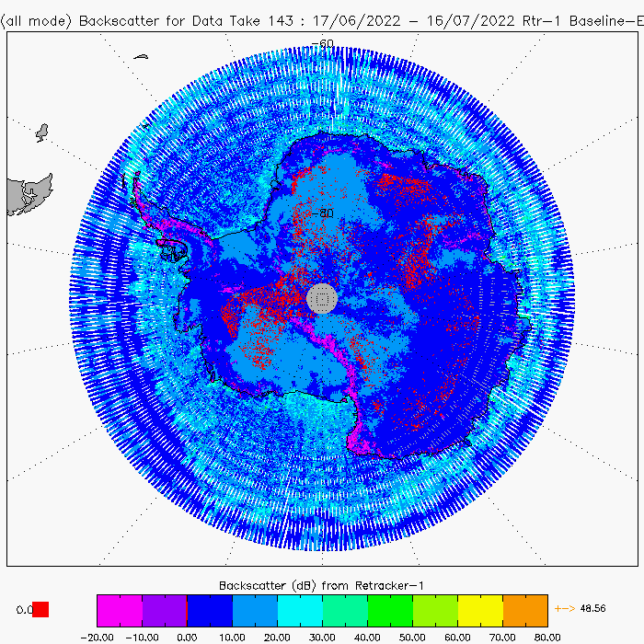The image size is (644, 644).
Task: Click the orange 70 to 80 dB swatch
Action: click(525, 610)
